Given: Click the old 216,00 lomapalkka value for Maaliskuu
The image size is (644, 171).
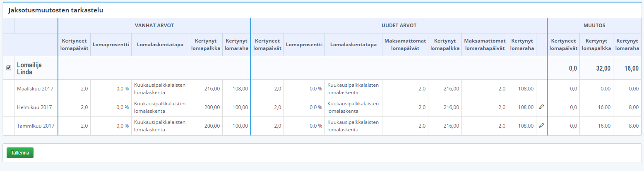Looking at the screenshot, I should tap(212, 89).
